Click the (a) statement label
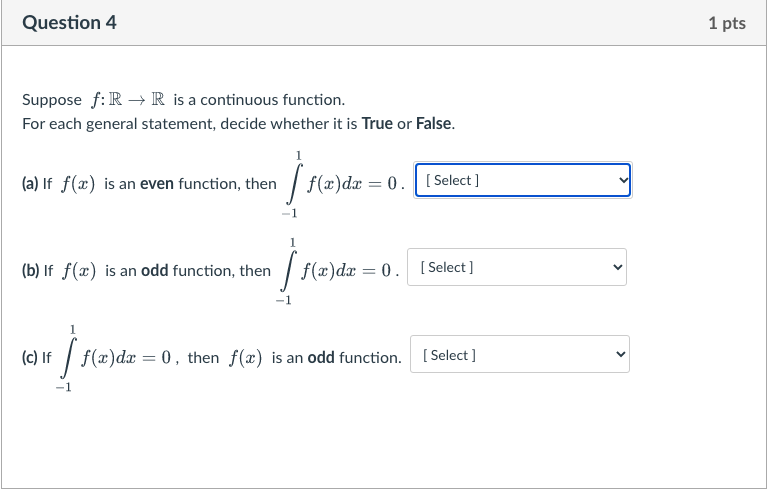Image resolution: width=769 pixels, height=491 pixels. [30, 183]
